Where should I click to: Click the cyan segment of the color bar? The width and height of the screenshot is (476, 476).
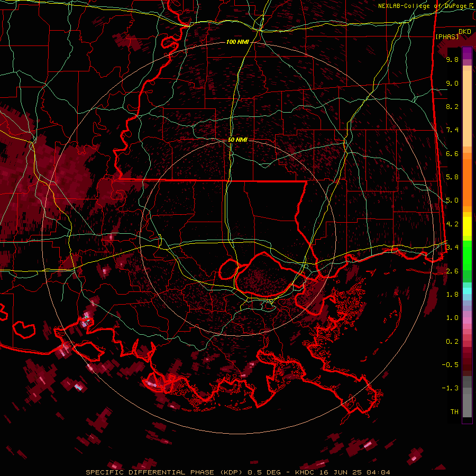(467, 291)
